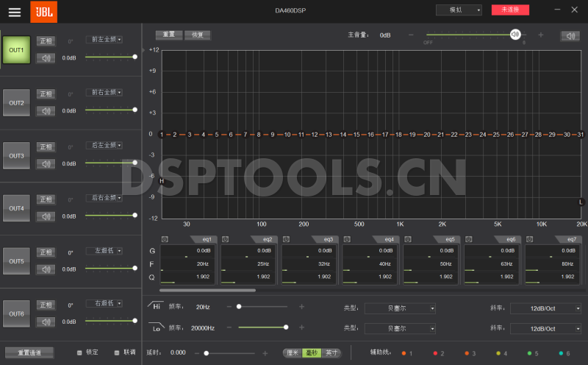Mute OUT4 channel using speaker icon

click(46, 216)
